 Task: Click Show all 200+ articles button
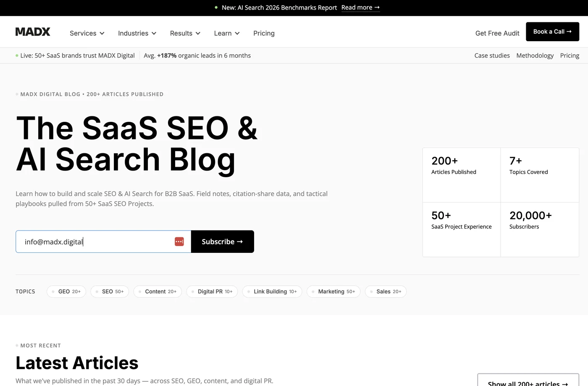(x=528, y=380)
